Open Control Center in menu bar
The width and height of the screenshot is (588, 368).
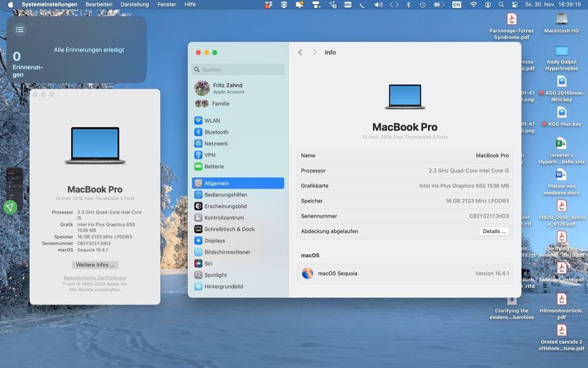click(515, 5)
